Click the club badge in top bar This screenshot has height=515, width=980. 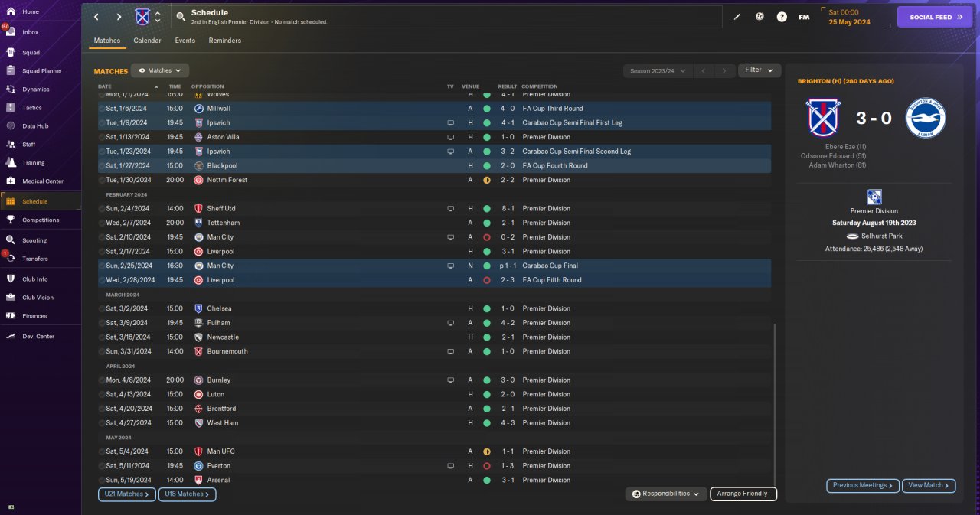(142, 17)
